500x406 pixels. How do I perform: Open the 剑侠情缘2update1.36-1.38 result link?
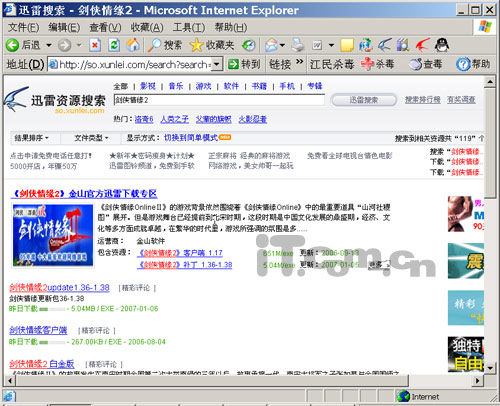59,287
